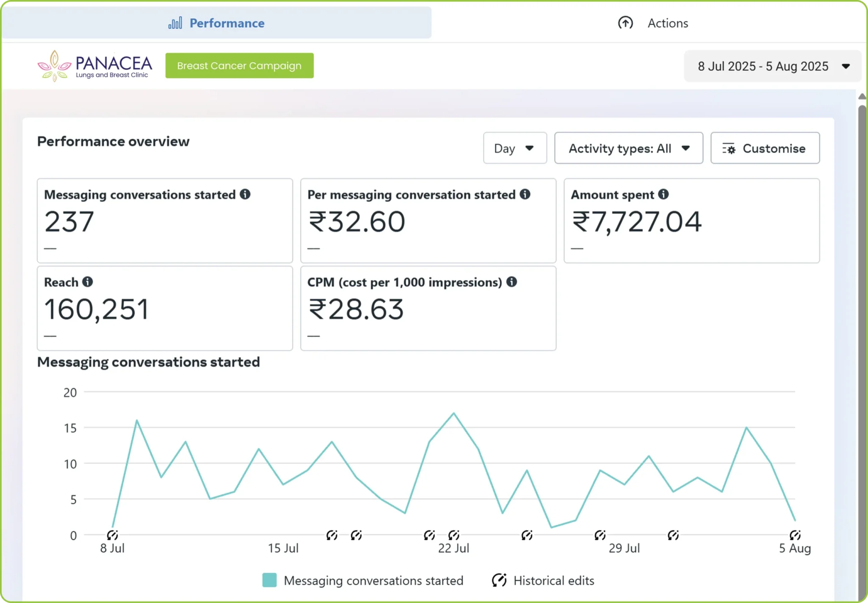The height and width of the screenshot is (603, 868).
Task: Click the info icon beside Reach
Action: coord(87,282)
